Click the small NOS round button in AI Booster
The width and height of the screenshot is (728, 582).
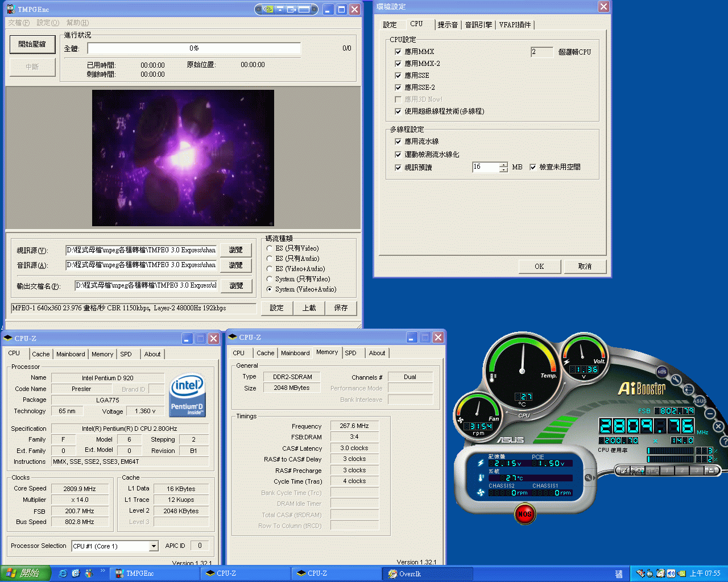(x=662, y=372)
